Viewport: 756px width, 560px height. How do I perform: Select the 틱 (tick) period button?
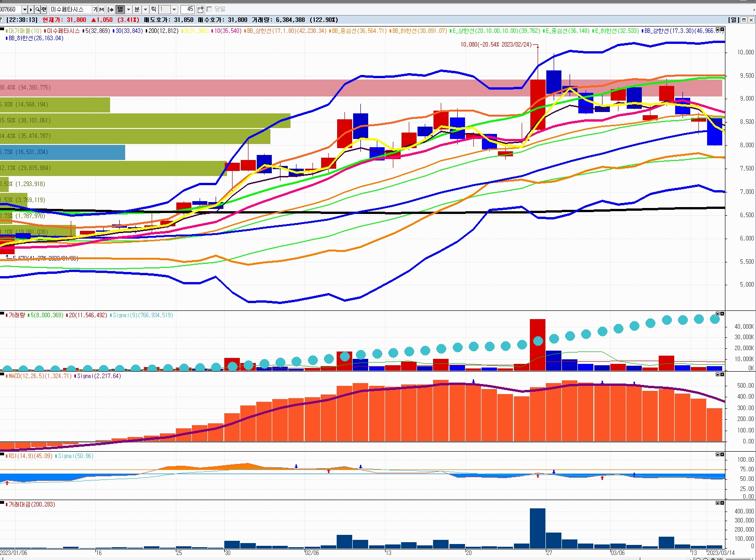coord(153,10)
